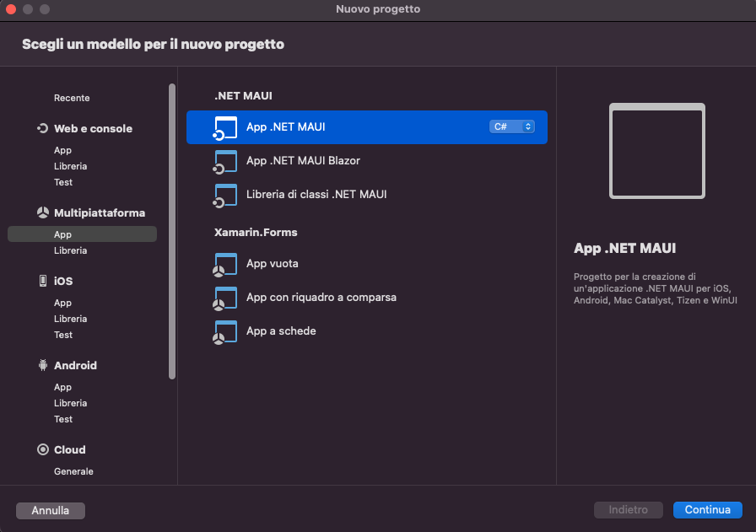The image size is (756, 532).
Task: Click the .NET MAUI section header
Action: 243,96
